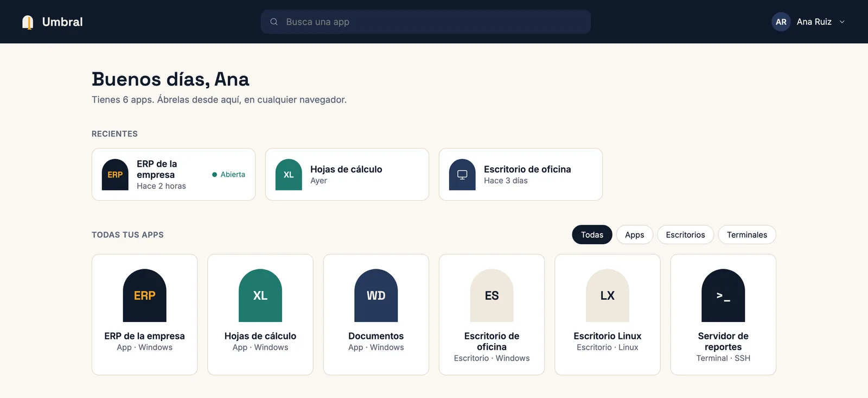This screenshot has width=868, height=398.
Task: Expand the Ana Ruiz account chevron
Action: pos(842,22)
